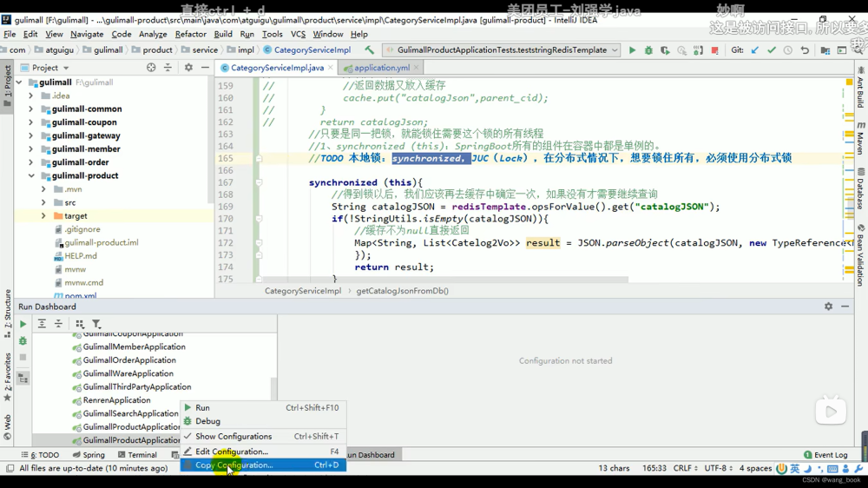This screenshot has height=488, width=868.
Task: Fold the synchronized block at line 167
Action: pyautogui.click(x=259, y=183)
